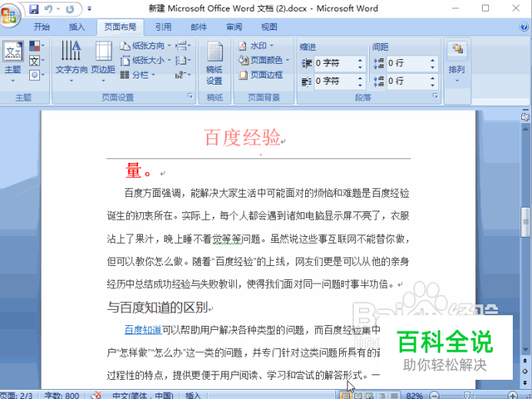Click the vertical scrollbar up arrow

point(525,129)
